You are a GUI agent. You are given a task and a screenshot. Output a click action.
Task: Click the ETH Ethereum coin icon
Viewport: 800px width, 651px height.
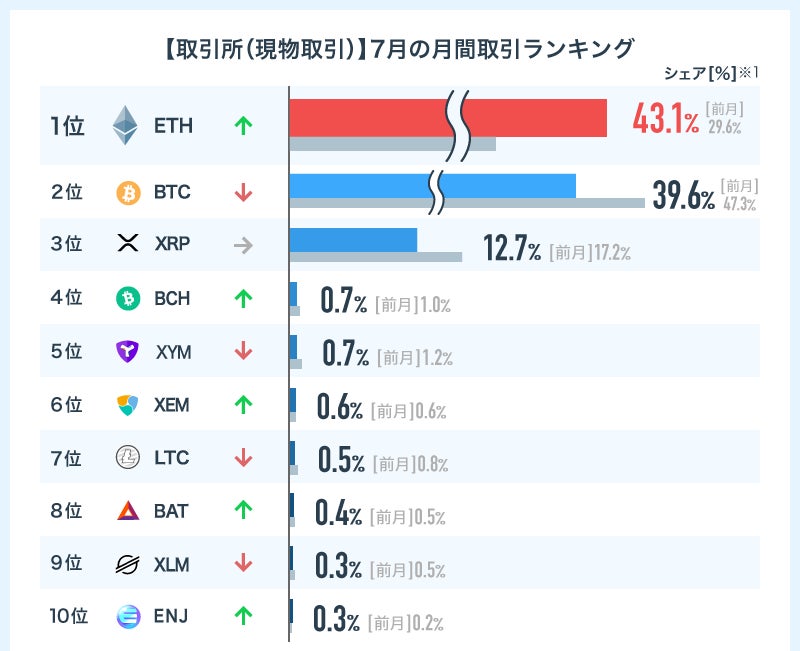pos(125,126)
